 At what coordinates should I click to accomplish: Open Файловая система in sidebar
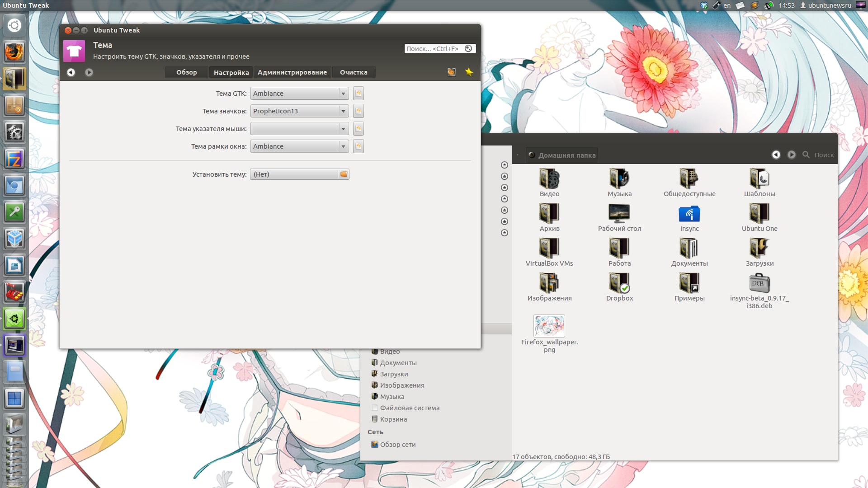(405, 408)
